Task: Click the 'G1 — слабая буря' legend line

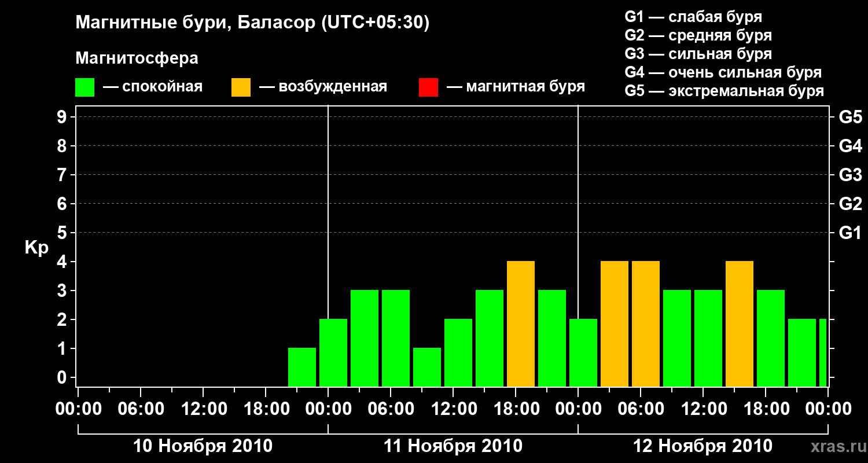Action: [693, 17]
